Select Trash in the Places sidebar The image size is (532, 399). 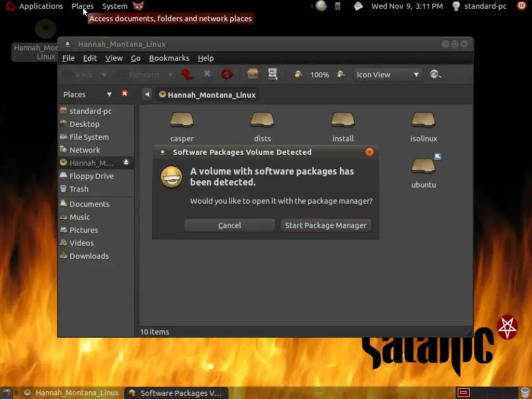pos(96,189)
